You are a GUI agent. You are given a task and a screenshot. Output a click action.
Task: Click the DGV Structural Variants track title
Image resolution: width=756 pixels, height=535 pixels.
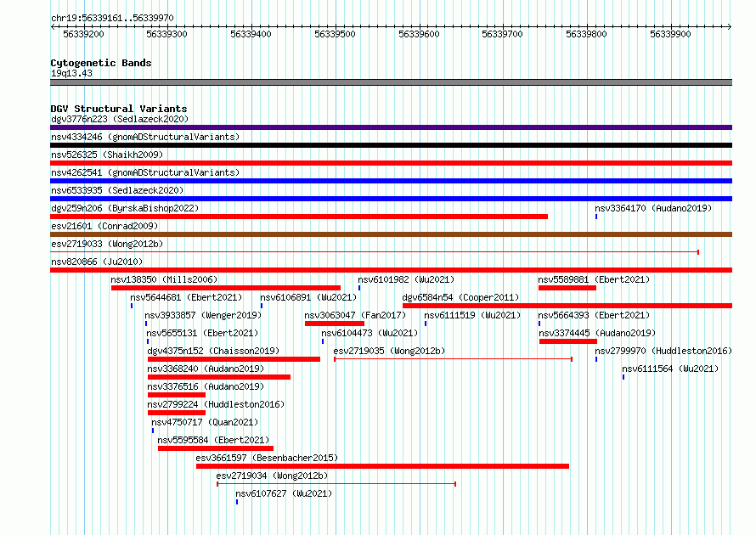[x=119, y=109]
